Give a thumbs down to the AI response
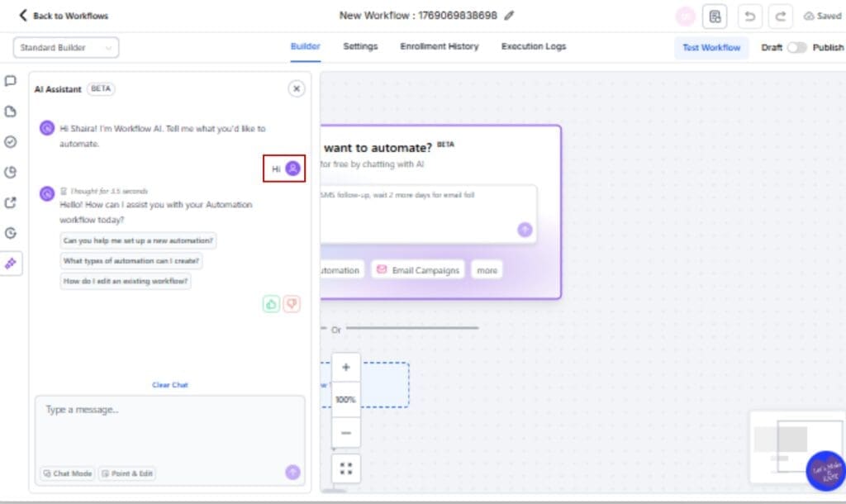This screenshot has width=846, height=504. 292,304
